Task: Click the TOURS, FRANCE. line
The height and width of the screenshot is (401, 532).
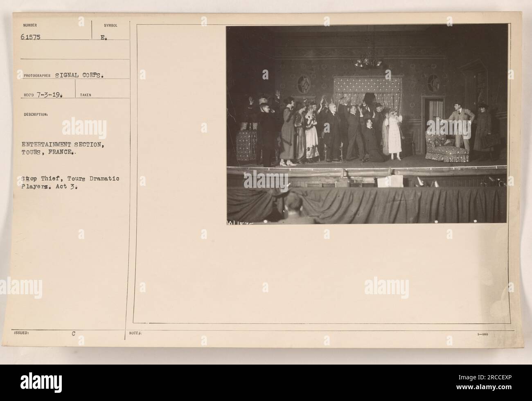Action: pyautogui.click(x=49, y=152)
